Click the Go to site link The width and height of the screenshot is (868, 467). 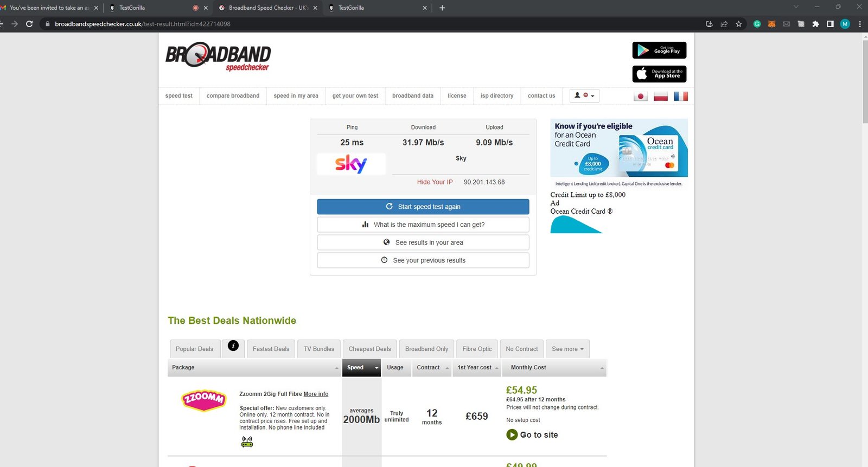[539, 435]
